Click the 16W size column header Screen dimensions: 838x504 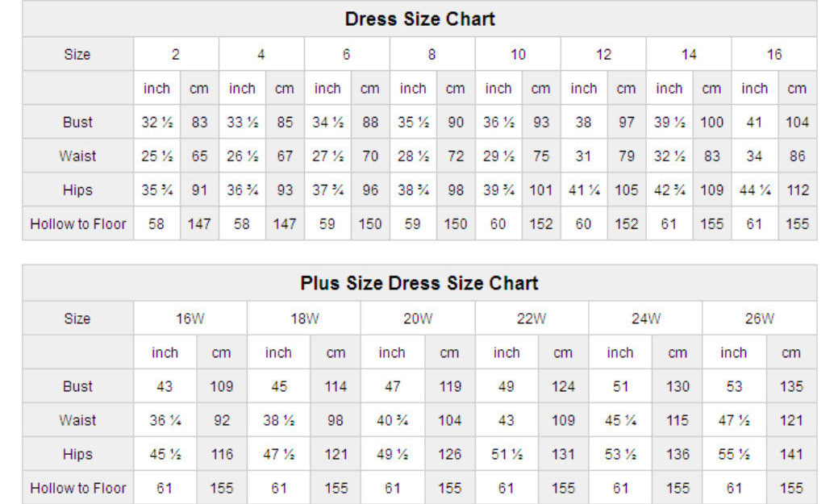pos(190,319)
